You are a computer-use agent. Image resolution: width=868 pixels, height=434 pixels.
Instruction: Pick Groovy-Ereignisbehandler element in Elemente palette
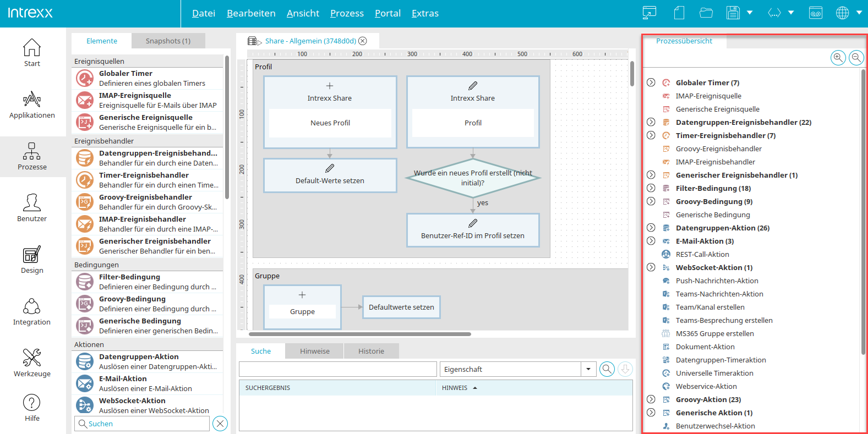coord(148,202)
